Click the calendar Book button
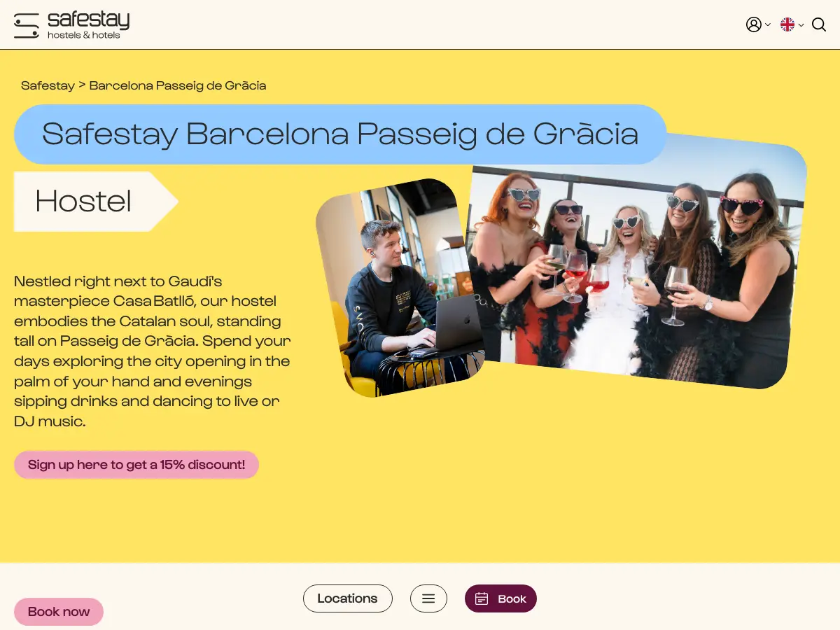 tap(500, 598)
